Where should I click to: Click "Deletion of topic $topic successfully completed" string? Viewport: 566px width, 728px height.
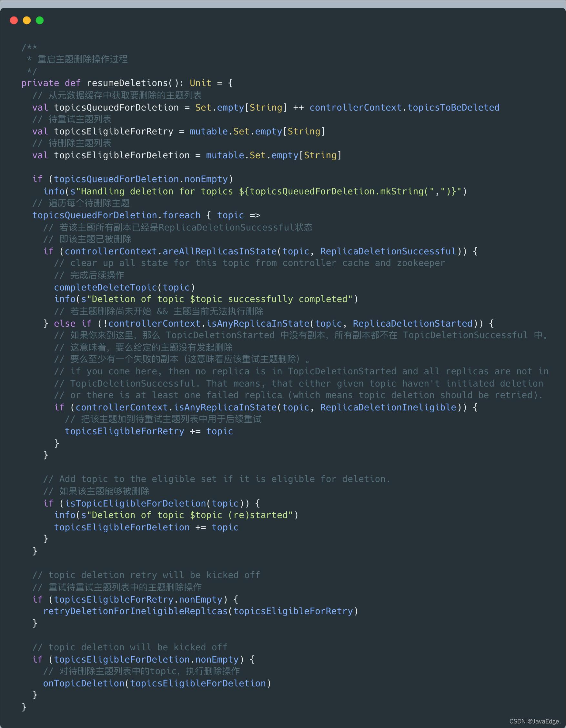pyautogui.click(x=219, y=299)
